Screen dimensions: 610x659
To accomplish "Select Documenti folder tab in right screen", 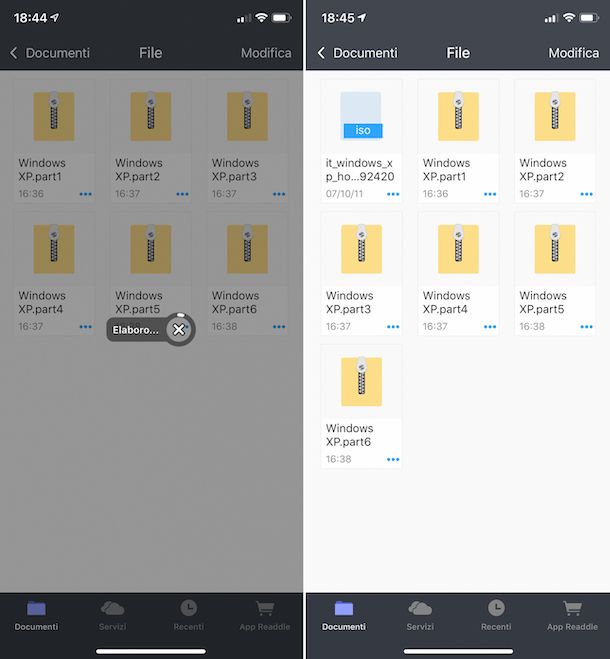I will pos(344,616).
